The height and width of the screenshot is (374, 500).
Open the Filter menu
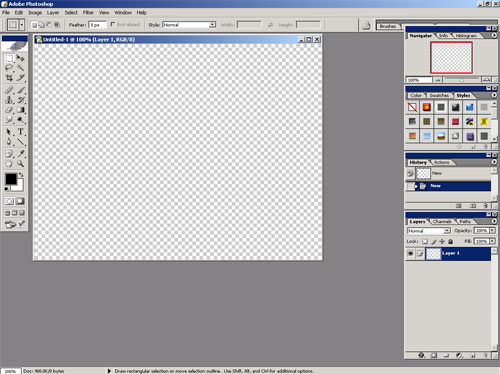[x=88, y=13]
